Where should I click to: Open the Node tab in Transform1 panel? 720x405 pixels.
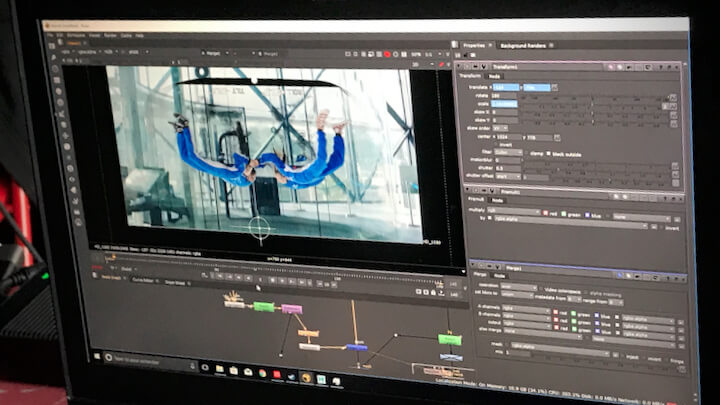494,76
